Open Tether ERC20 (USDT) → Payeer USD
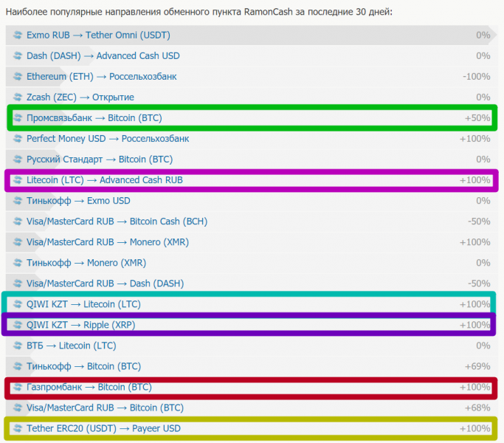504x443 pixels. (x=103, y=428)
